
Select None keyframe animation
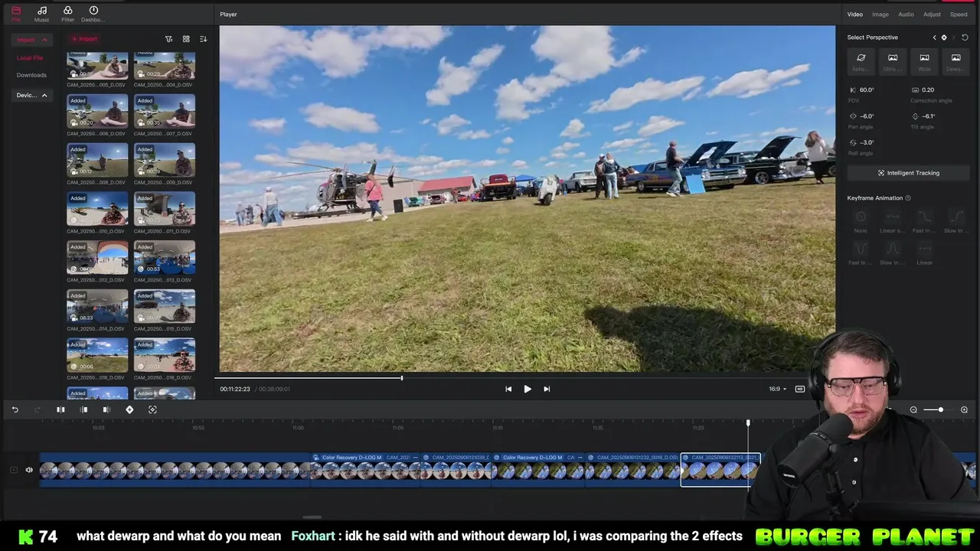point(861,221)
